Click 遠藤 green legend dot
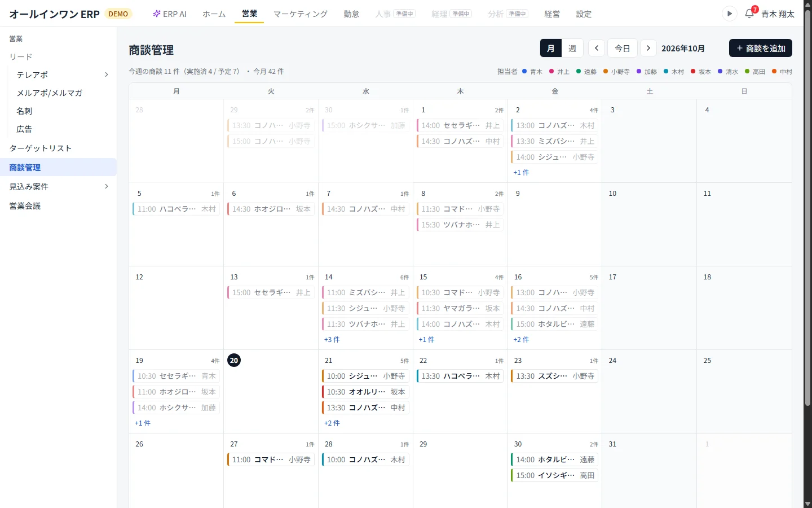 579,71
